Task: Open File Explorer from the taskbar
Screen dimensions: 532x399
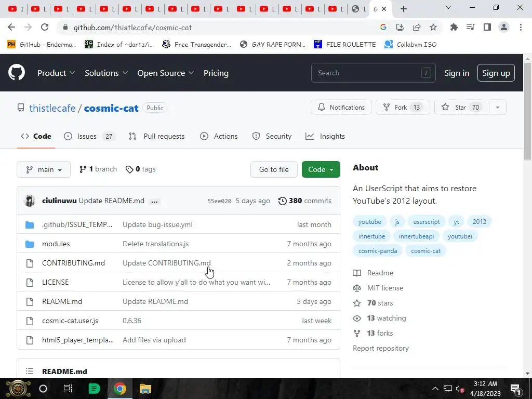Action: pyautogui.click(x=145, y=389)
